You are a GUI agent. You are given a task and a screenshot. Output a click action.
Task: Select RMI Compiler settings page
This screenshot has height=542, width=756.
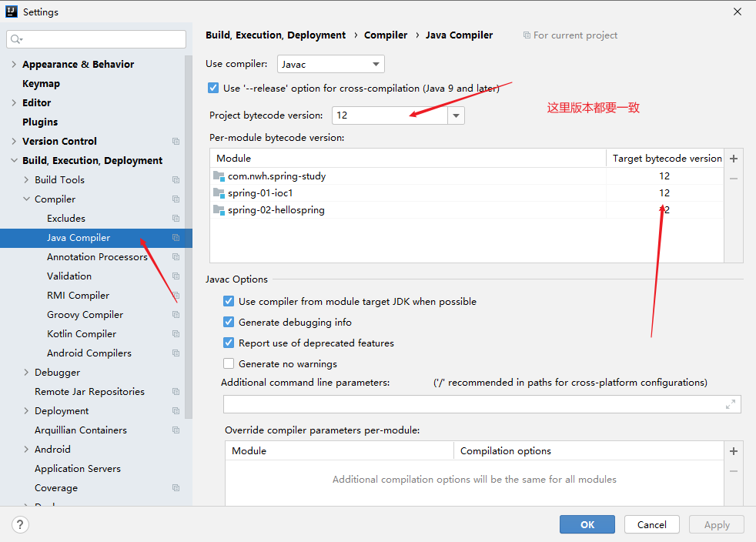coord(78,295)
